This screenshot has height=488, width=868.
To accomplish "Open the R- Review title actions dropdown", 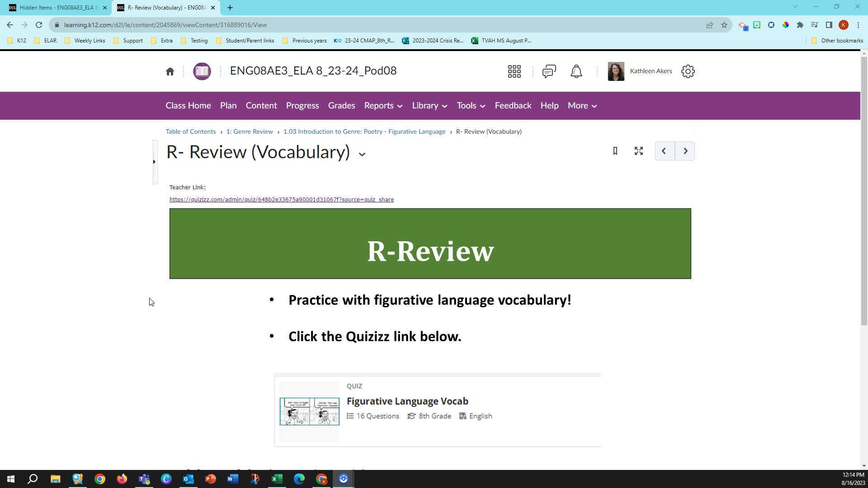I will [x=362, y=154].
